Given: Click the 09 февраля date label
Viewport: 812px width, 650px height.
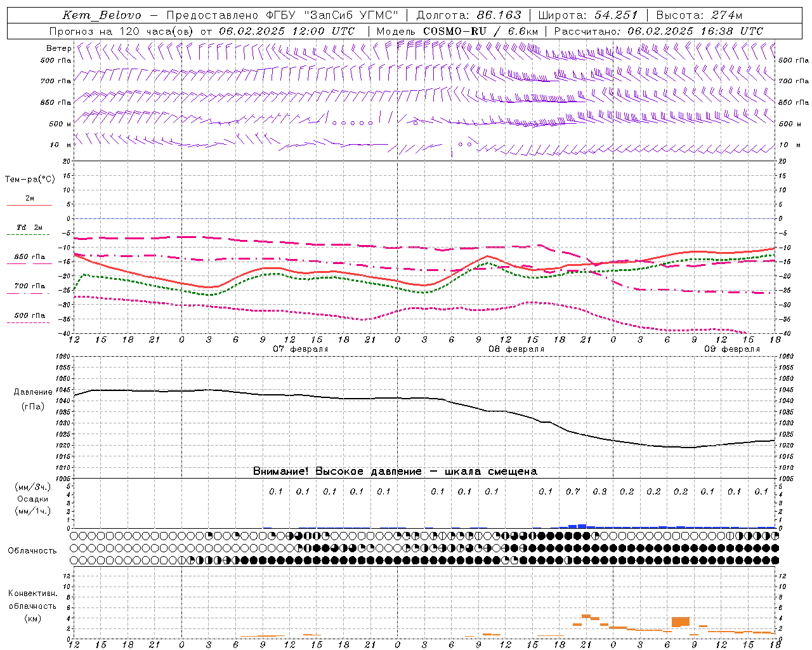Looking at the screenshot, I should point(732,349).
